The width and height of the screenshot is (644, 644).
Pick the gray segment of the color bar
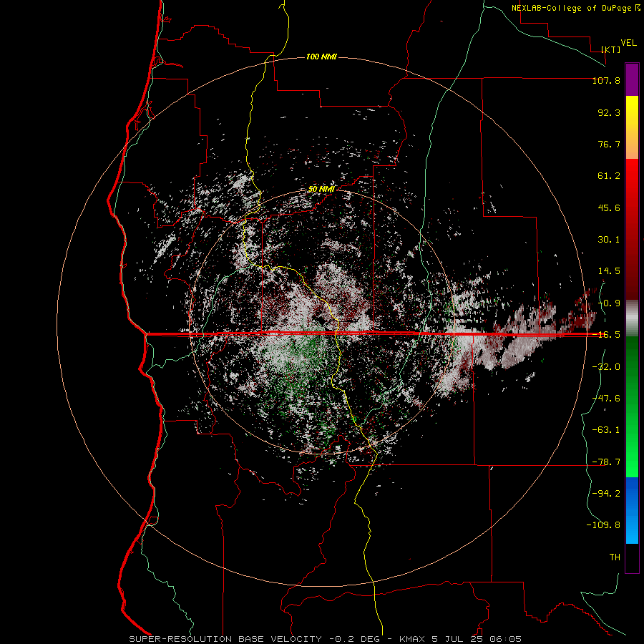click(x=632, y=318)
